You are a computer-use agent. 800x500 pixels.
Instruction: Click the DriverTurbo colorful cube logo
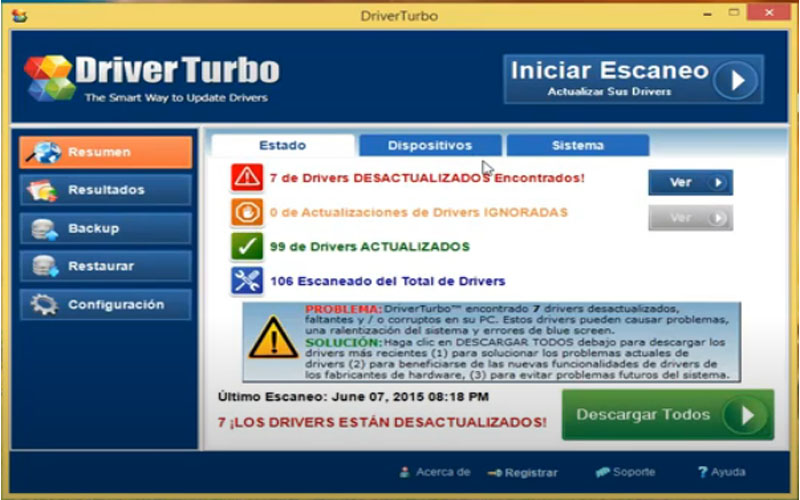point(49,78)
